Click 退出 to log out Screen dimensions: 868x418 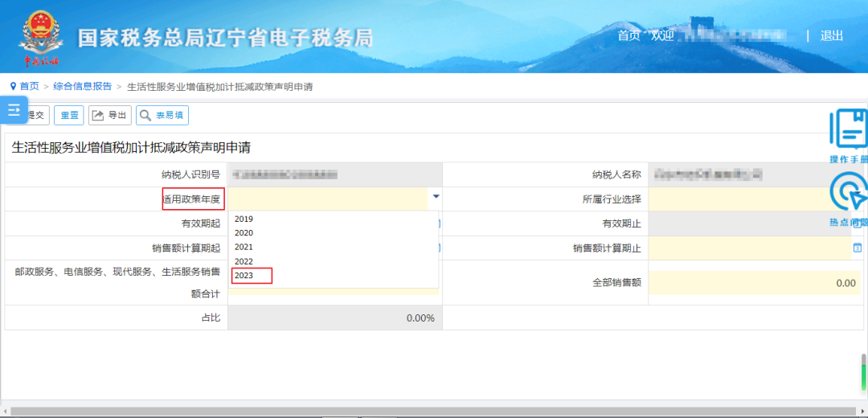(832, 35)
